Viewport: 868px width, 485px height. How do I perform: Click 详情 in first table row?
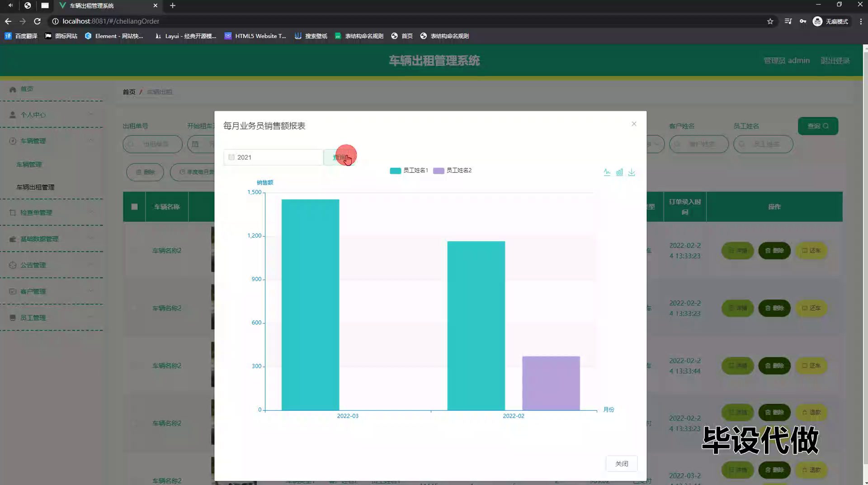point(737,250)
